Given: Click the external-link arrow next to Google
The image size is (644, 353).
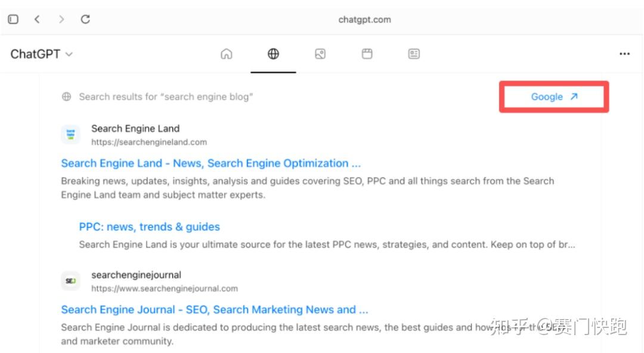Looking at the screenshot, I should click(x=573, y=96).
